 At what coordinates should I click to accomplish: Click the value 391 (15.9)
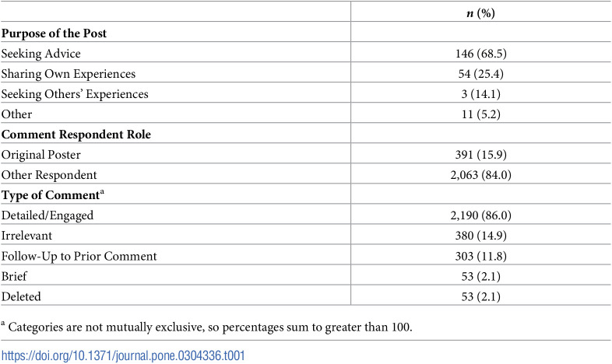tap(481, 155)
